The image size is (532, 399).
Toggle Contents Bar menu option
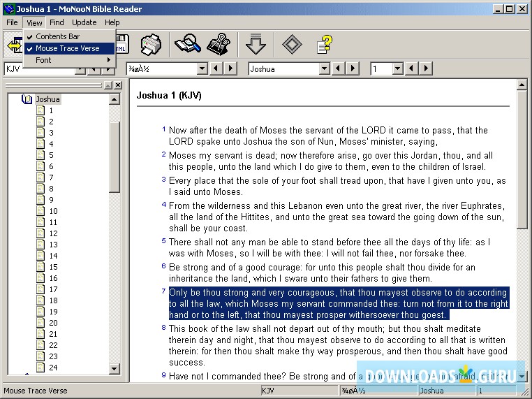(x=69, y=36)
